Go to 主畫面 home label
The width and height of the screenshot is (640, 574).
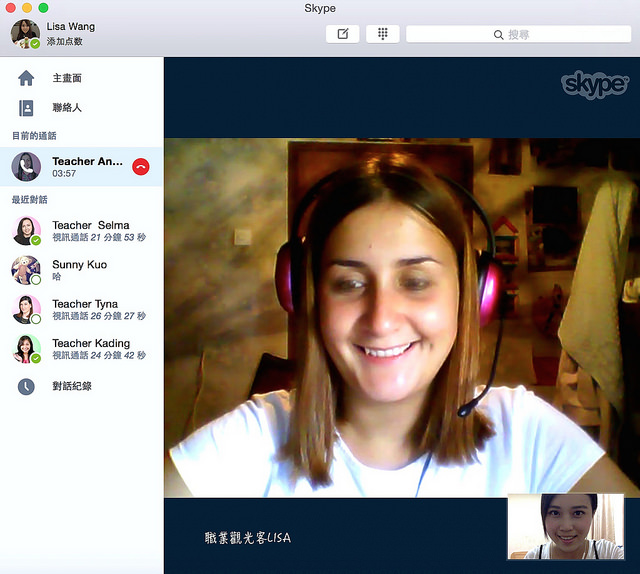click(67, 78)
